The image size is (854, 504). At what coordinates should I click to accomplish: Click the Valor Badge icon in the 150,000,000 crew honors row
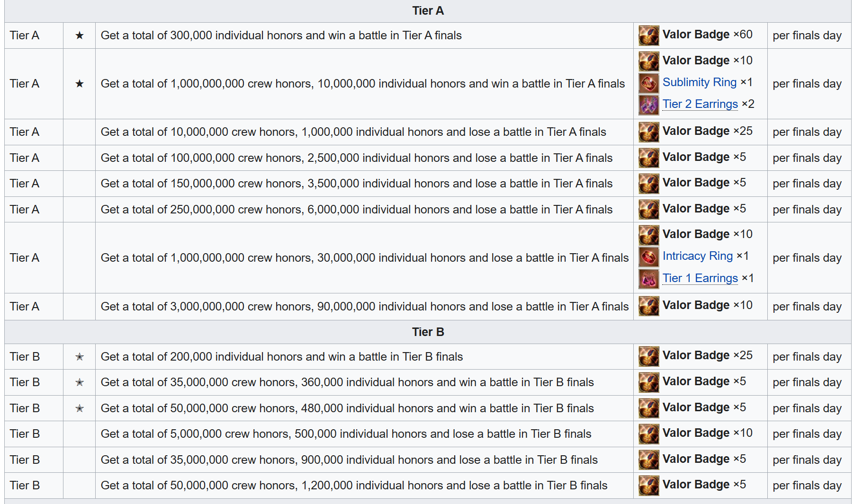(648, 184)
